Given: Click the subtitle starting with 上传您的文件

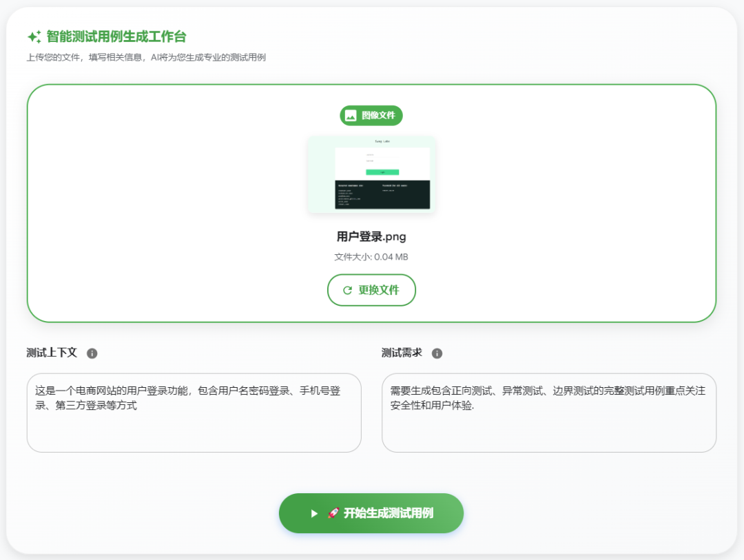Looking at the screenshot, I should pos(146,57).
